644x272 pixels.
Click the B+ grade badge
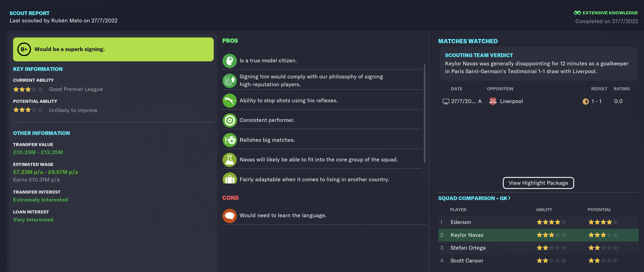point(24,49)
